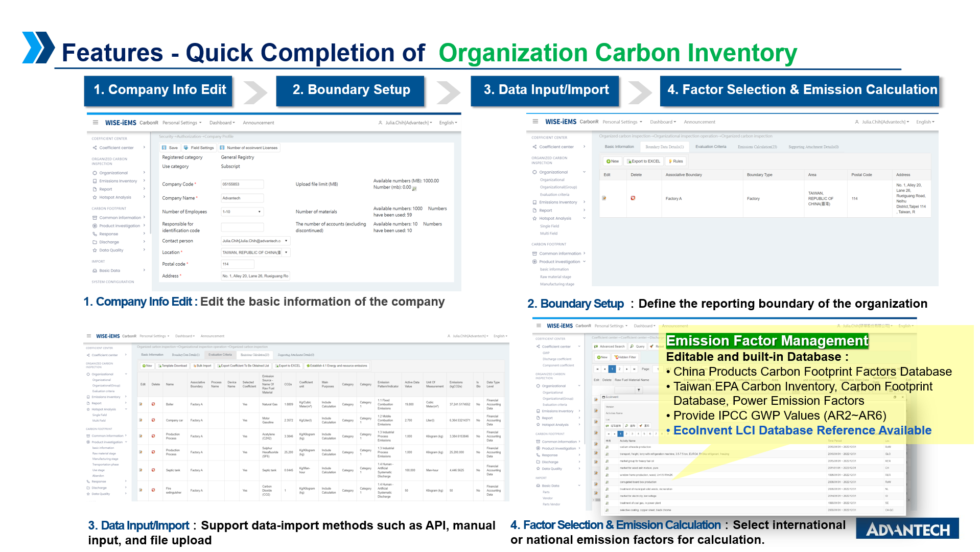Click Company Code field showing 05155853

(x=242, y=184)
